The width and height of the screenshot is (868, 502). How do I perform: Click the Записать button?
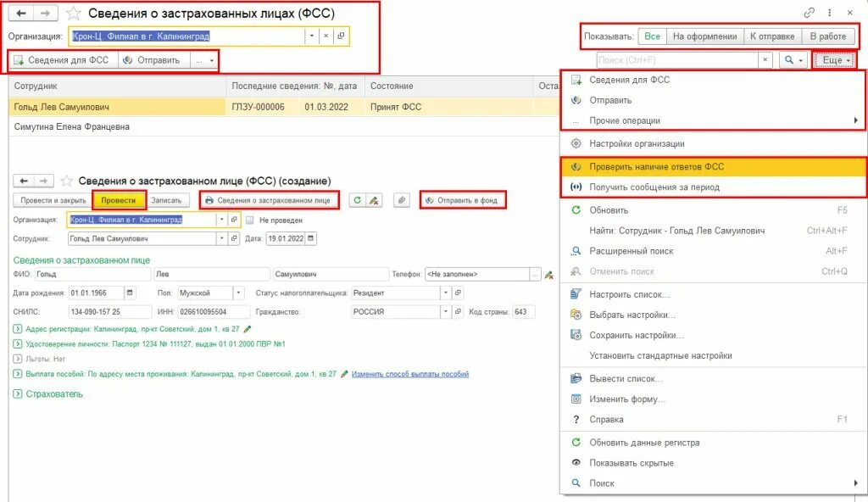(166, 200)
